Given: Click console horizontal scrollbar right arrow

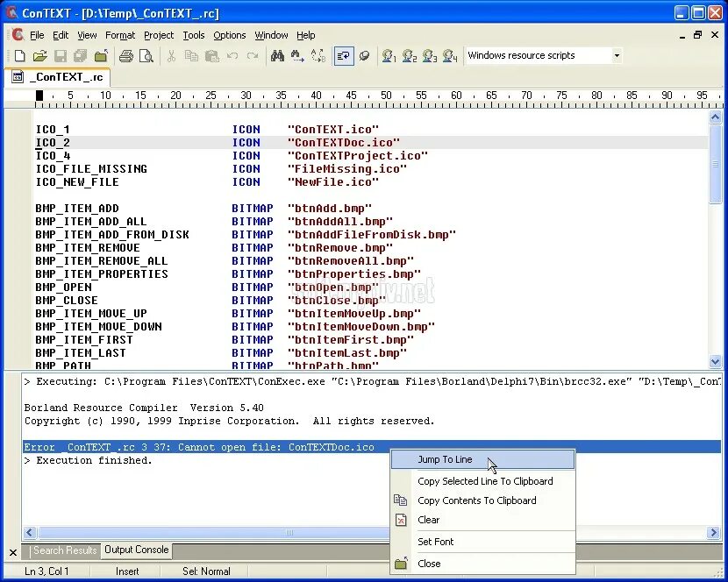Looking at the screenshot, I should (714, 532).
